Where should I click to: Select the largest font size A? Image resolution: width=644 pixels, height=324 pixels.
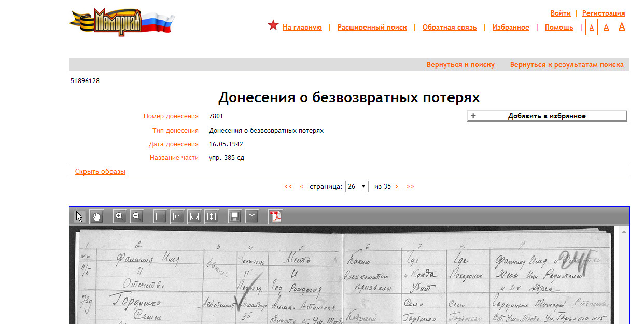[x=622, y=27]
